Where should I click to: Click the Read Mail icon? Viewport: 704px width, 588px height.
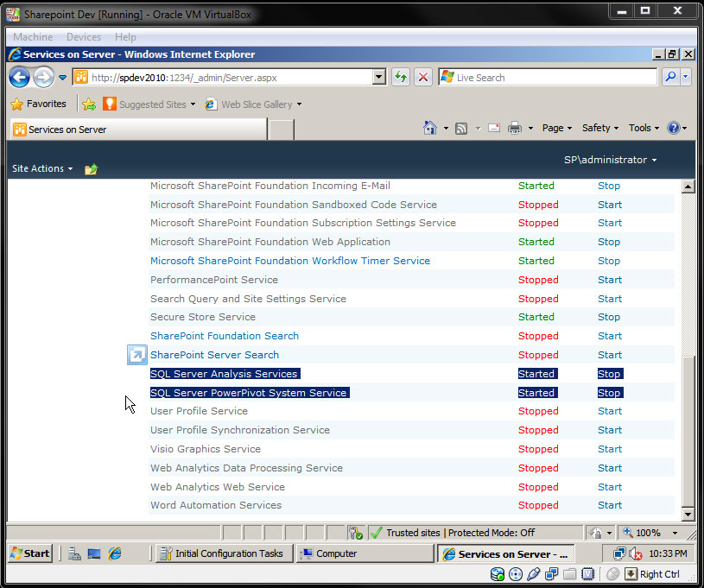coord(494,129)
